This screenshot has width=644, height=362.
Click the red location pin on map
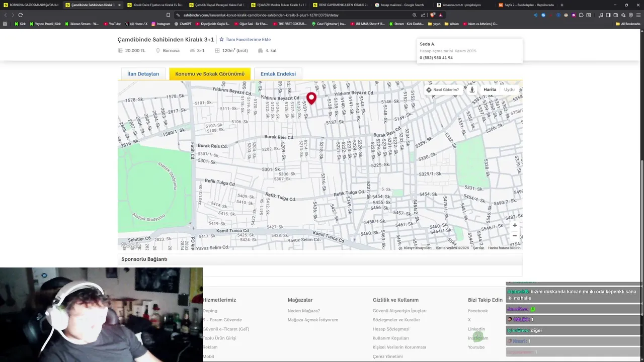click(x=311, y=98)
